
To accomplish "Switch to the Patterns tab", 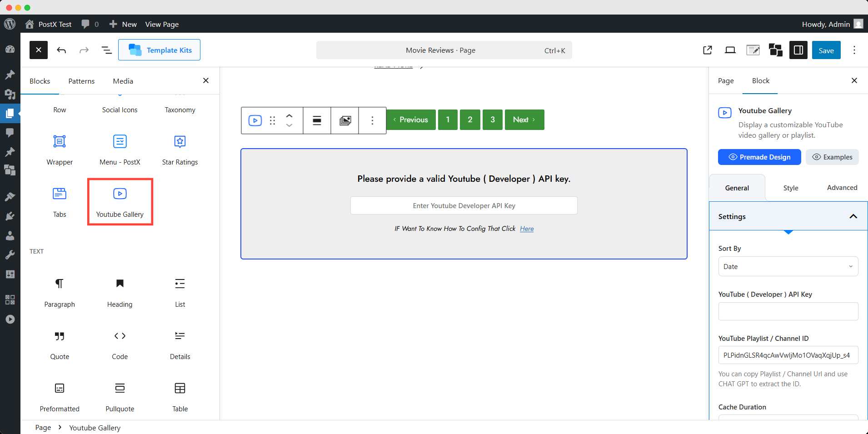I will point(81,81).
